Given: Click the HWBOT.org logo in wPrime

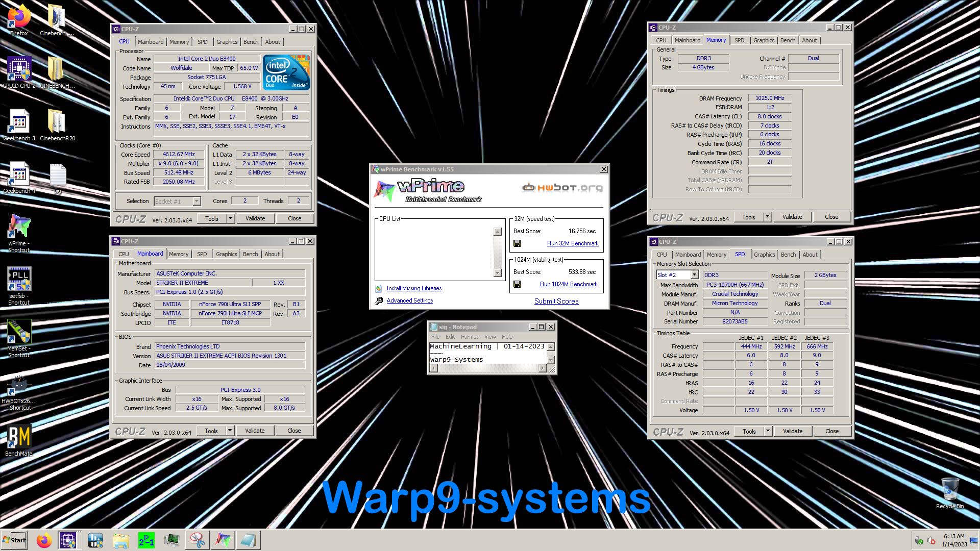Looking at the screenshot, I should click(x=562, y=188).
